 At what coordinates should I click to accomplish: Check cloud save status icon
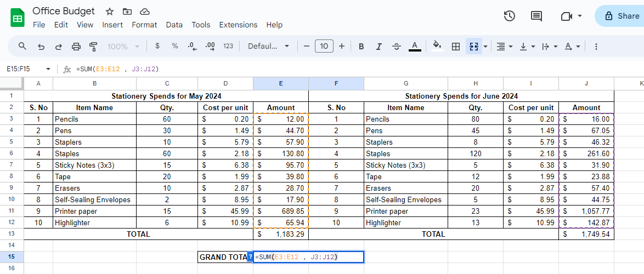[x=145, y=12]
